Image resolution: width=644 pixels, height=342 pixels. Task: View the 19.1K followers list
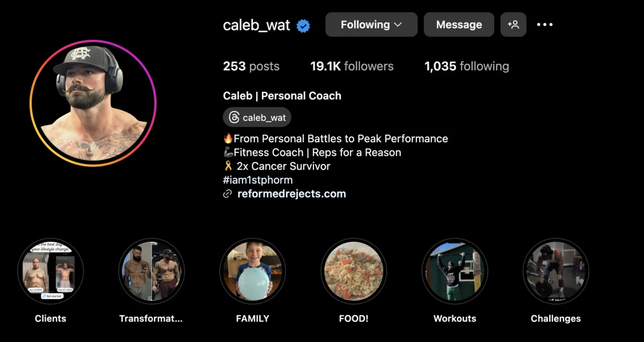tap(352, 67)
